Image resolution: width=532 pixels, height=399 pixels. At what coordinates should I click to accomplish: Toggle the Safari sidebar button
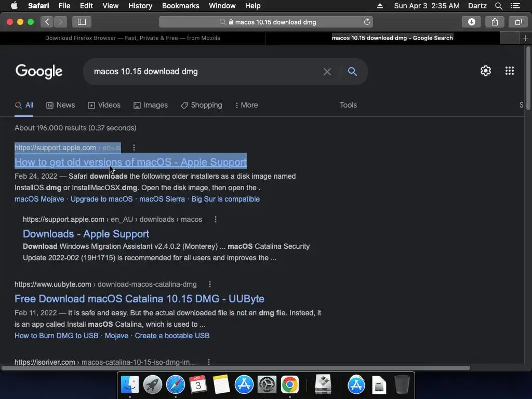82,22
